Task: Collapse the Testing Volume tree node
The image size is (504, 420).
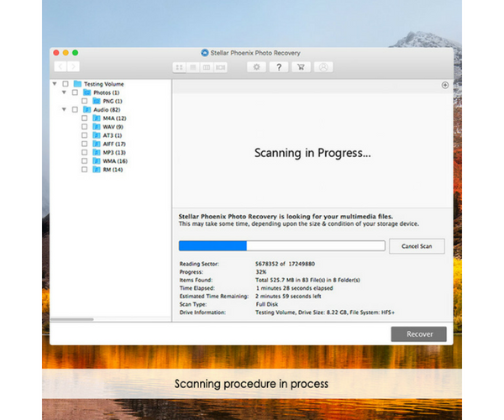Action: (55, 84)
